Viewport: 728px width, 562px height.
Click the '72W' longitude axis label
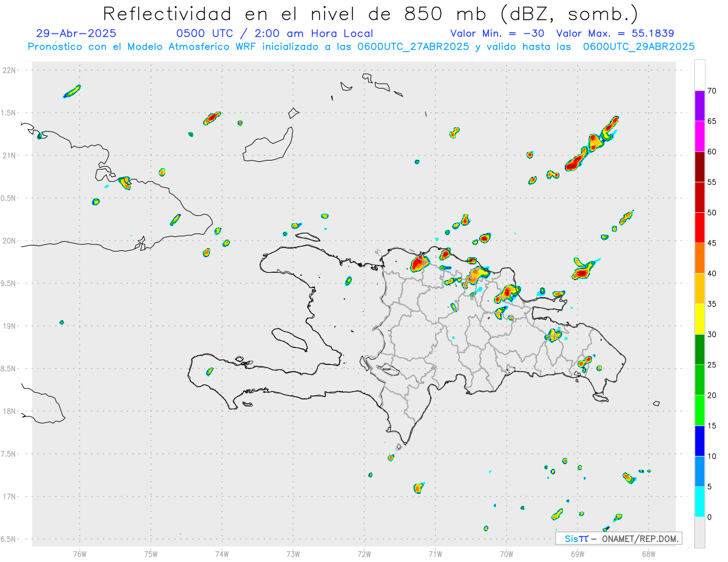coord(364,554)
